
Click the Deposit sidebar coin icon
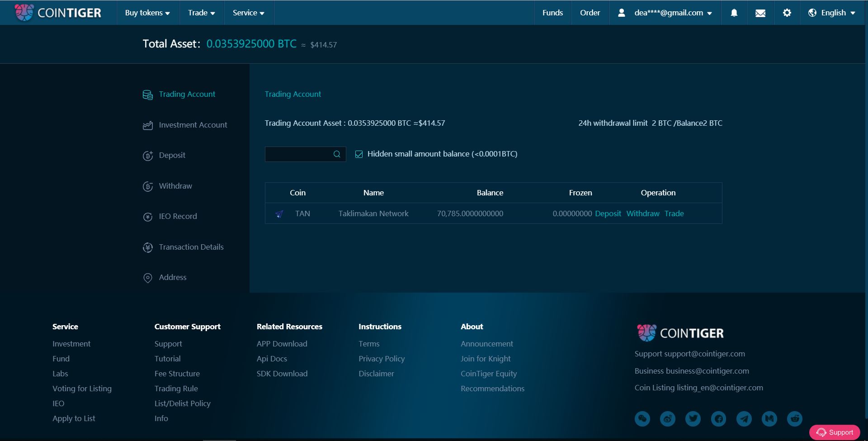[148, 156]
